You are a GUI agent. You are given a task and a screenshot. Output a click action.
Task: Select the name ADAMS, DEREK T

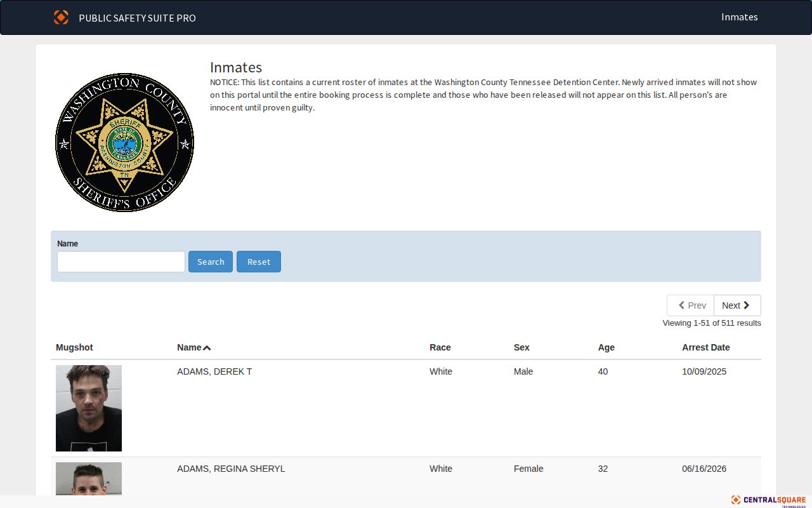point(214,371)
